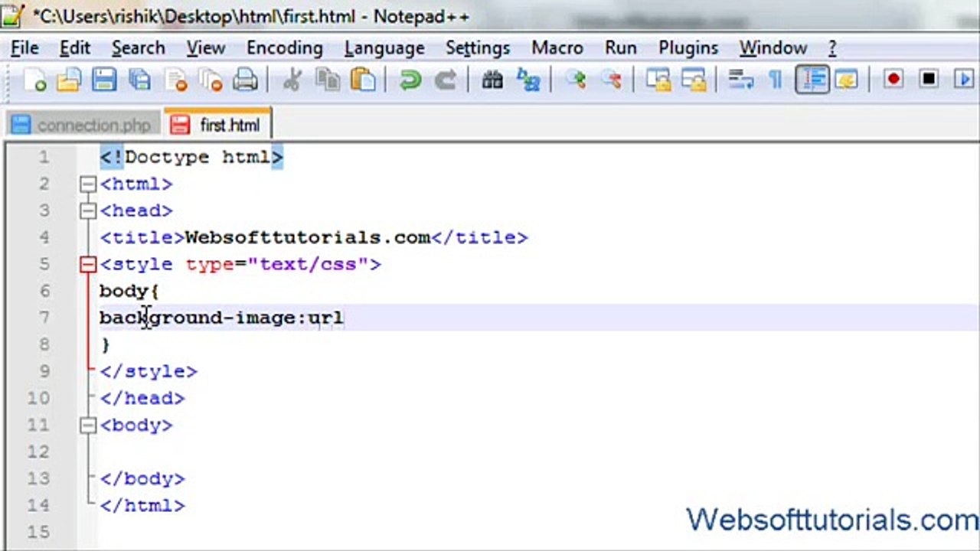Click the Save All icon
Screen dimensions: 980x551
(139, 80)
